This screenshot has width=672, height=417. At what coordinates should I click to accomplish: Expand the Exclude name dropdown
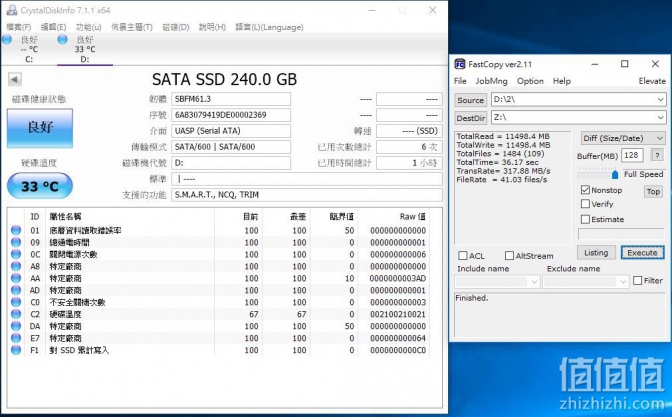624,282
